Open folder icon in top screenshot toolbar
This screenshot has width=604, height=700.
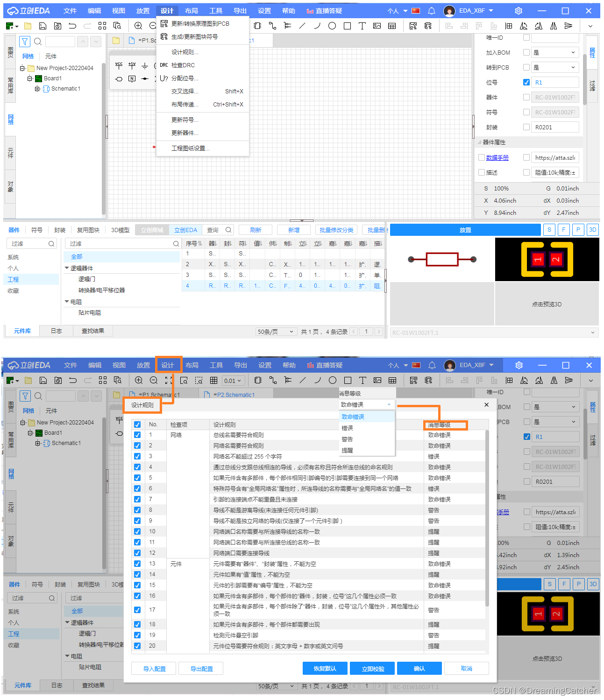[x=28, y=26]
